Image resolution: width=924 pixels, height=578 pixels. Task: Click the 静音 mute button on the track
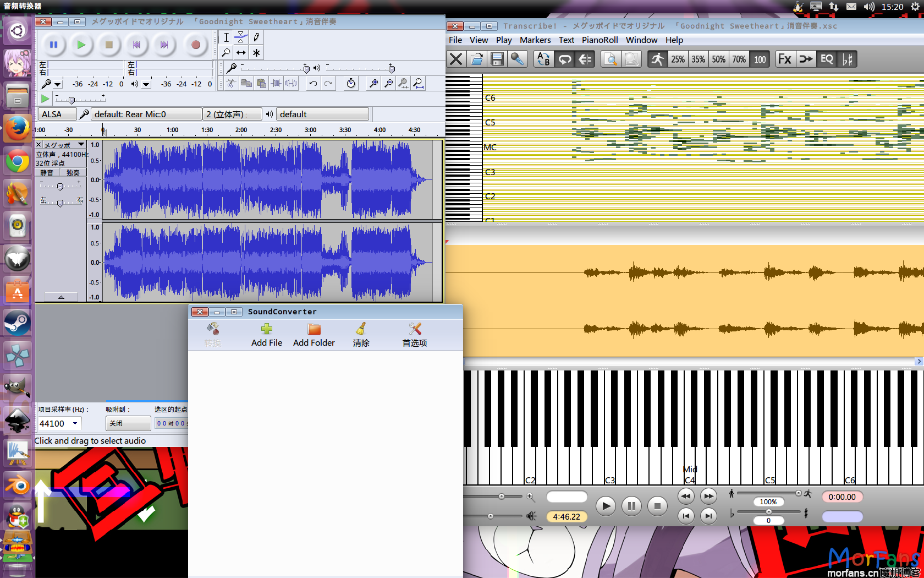47,172
